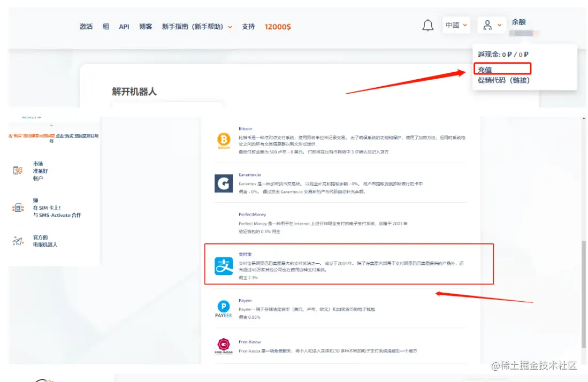
Task: Choose the Free-Kassa payment method title
Action: [249, 342]
